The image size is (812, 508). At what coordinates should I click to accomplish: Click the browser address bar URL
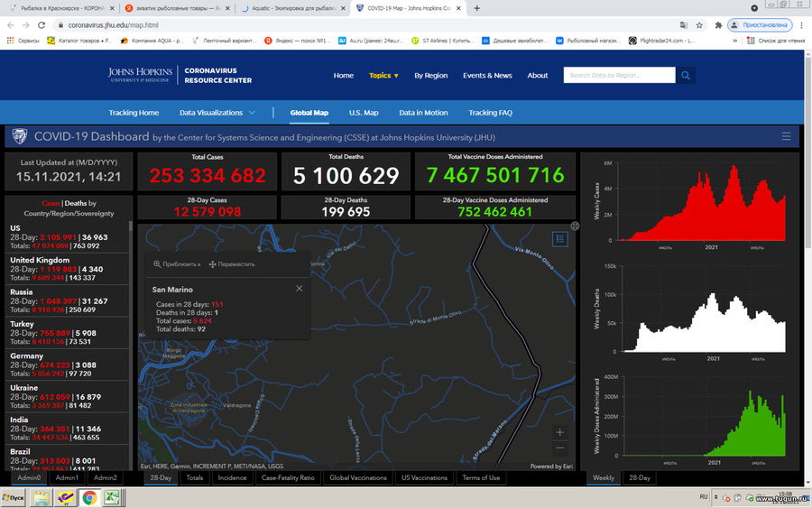pyautogui.click(x=114, y=25)
